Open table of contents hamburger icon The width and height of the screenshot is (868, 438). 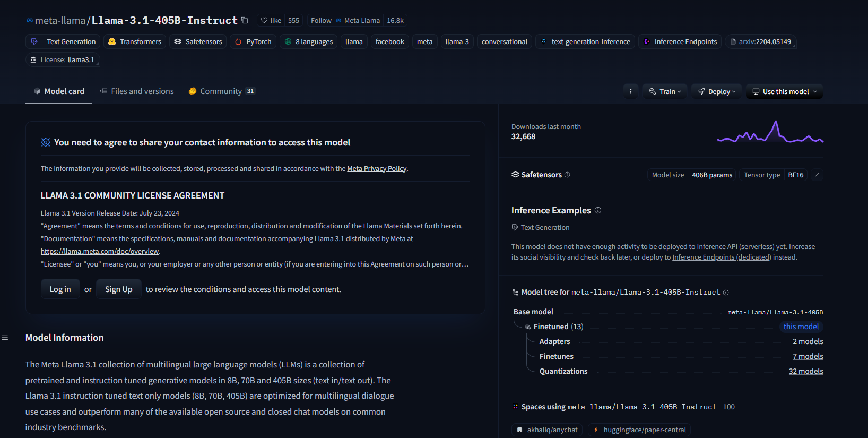[x=5, y=338]
